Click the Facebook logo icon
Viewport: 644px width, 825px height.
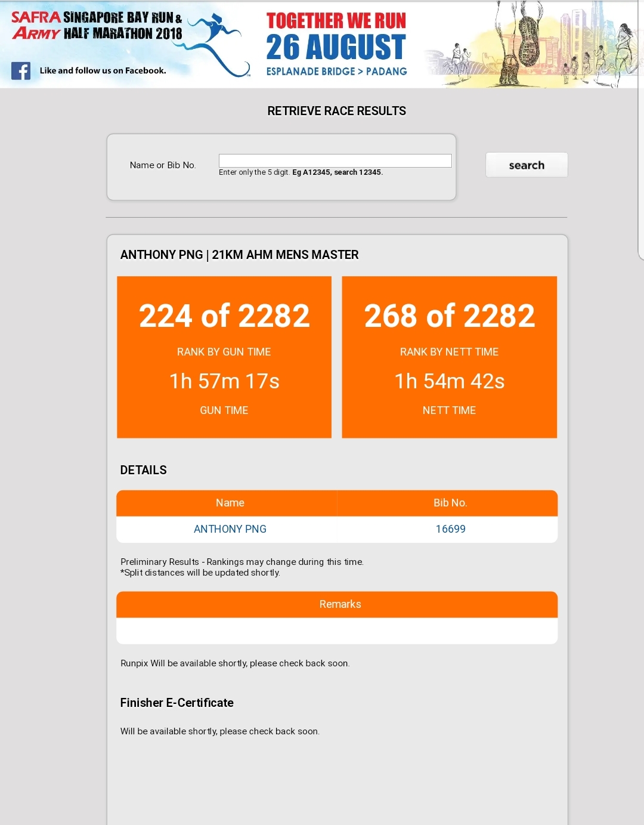(x=21, y=71)
